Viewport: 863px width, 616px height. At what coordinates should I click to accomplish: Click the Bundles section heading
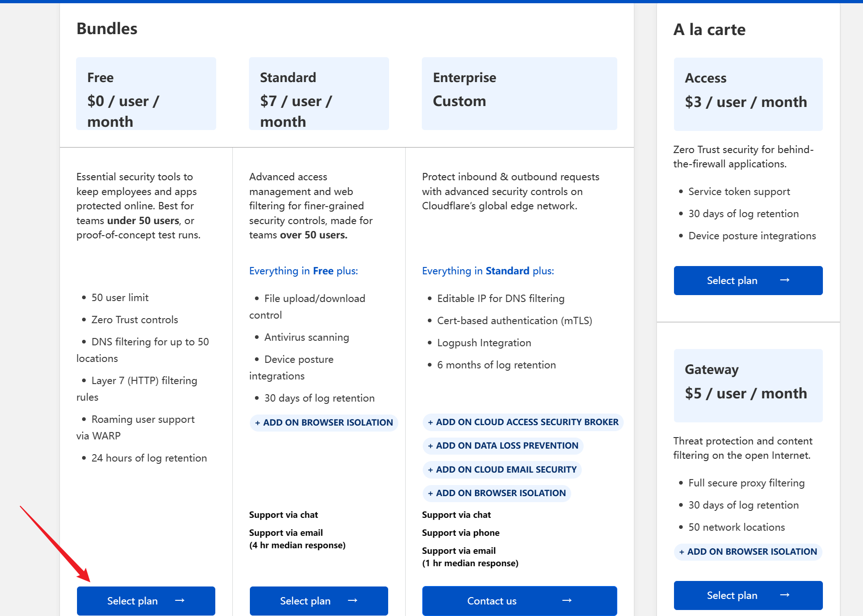(x=107, y=29)
